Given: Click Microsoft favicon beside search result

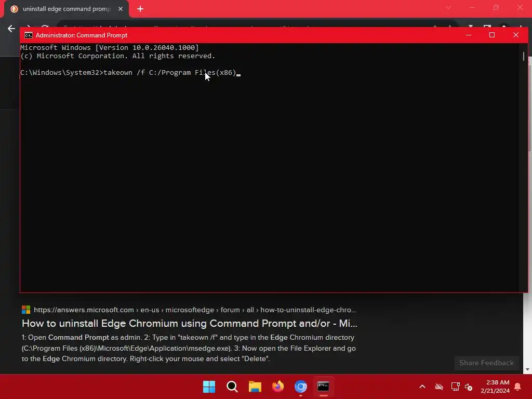Looking at the screenshot, I should 26,310.
